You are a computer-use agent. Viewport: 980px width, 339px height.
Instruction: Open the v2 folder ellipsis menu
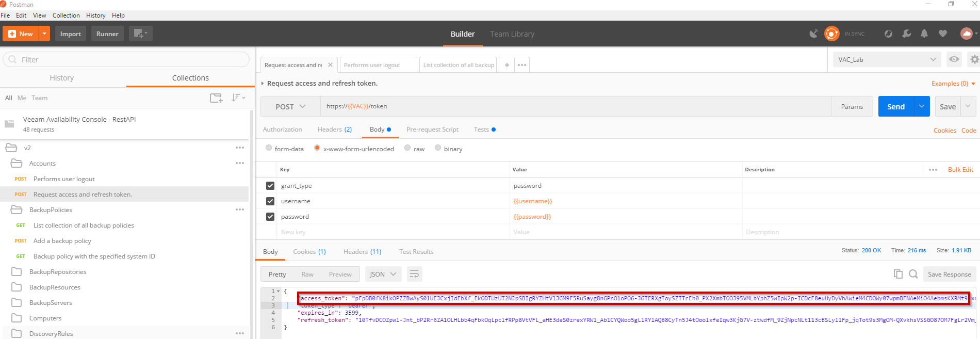240,148
